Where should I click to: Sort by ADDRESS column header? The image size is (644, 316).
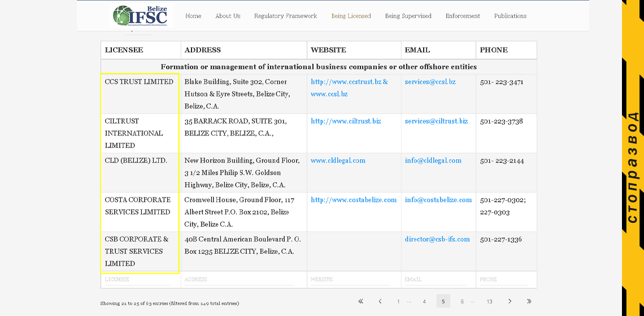click(x=244, y=50)
